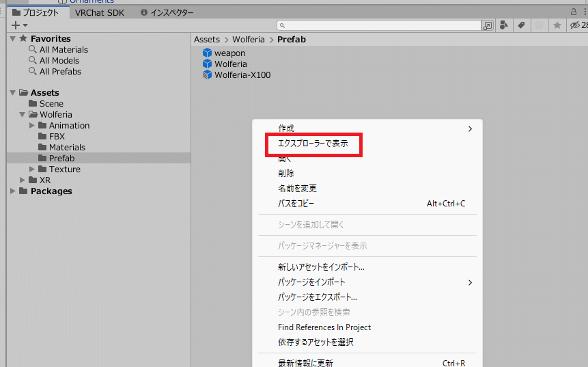Open the dropdown arrow next to the plus
The width and height of the screenshot is (588, 367).
[x=25, y=25]
